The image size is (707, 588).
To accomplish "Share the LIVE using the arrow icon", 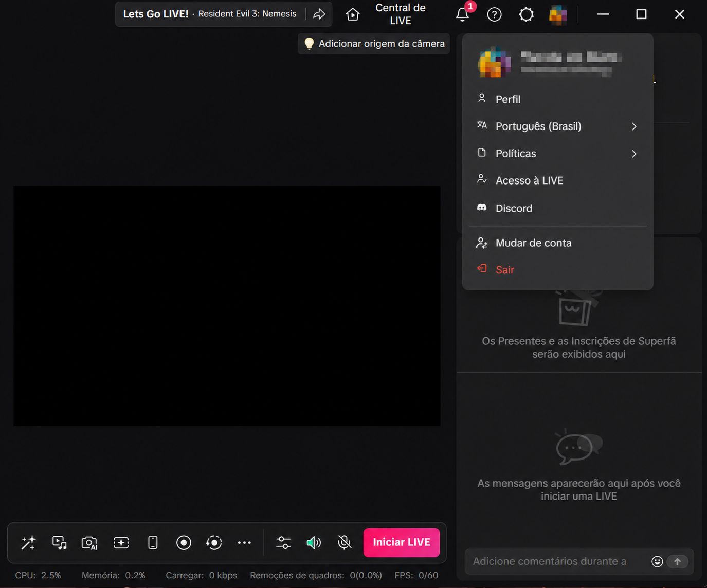I will (x=319, y=14).
